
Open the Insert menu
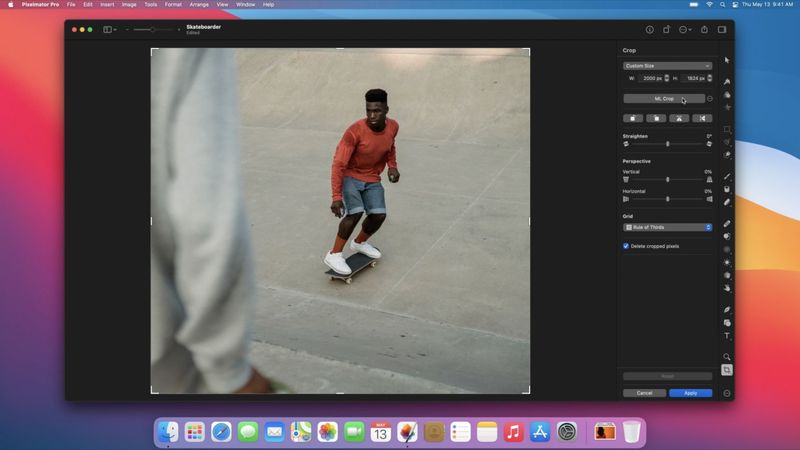point(107,5)
